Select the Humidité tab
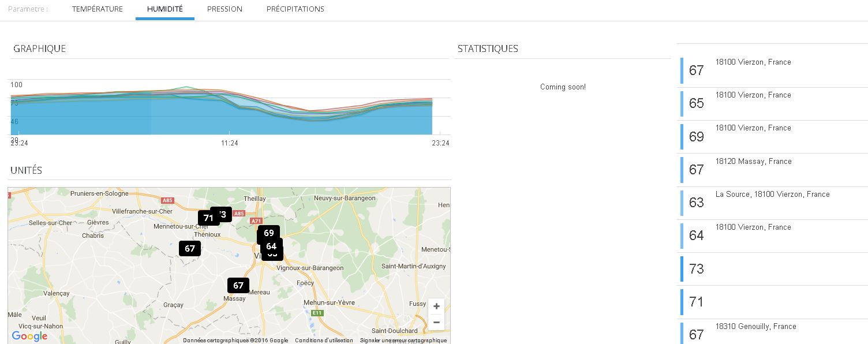This screenshot has width=868, height=344. click(165, 9)
